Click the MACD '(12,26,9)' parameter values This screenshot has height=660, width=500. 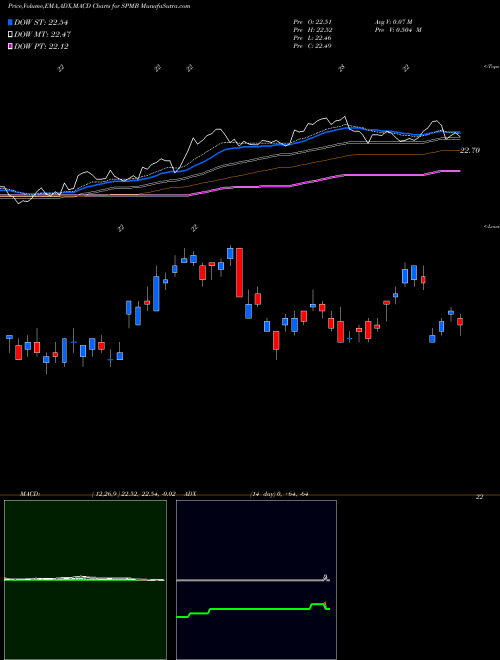point(134,493)
